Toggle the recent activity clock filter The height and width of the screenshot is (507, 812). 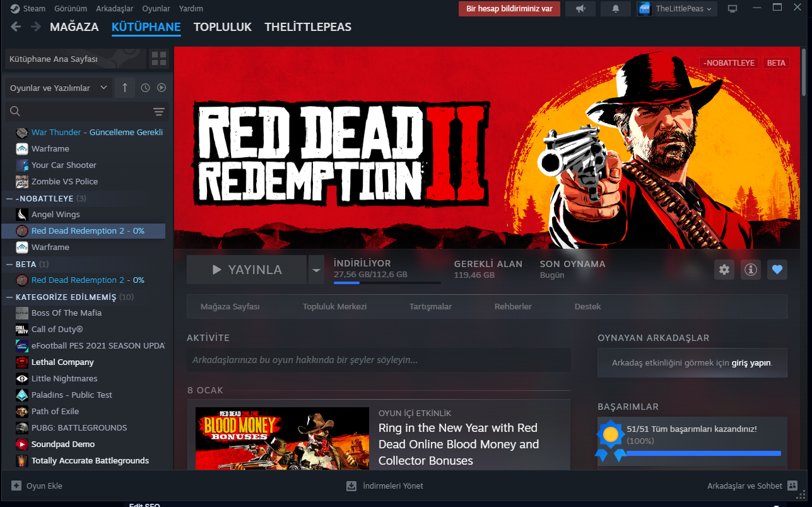145,88
